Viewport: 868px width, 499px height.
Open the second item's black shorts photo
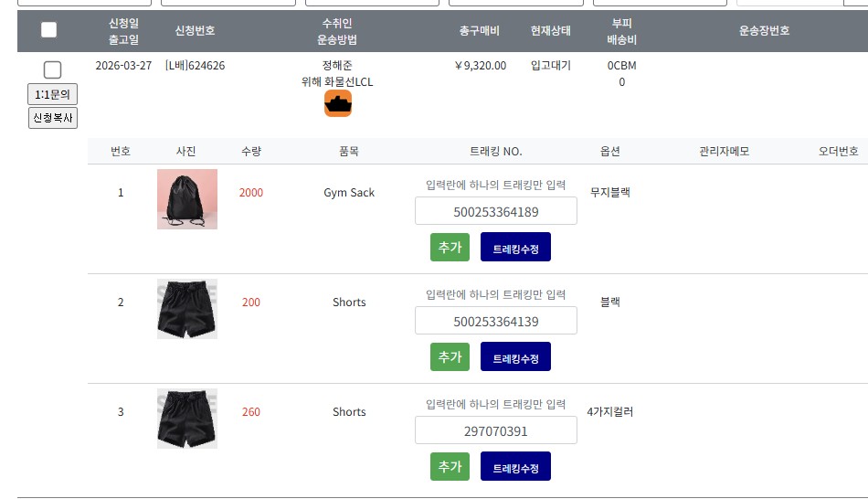tap(187, 309)
